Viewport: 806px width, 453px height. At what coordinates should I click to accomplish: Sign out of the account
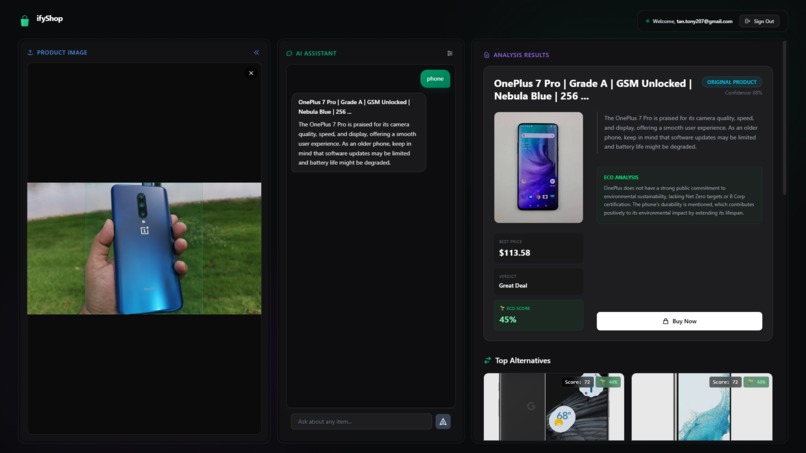759,21
